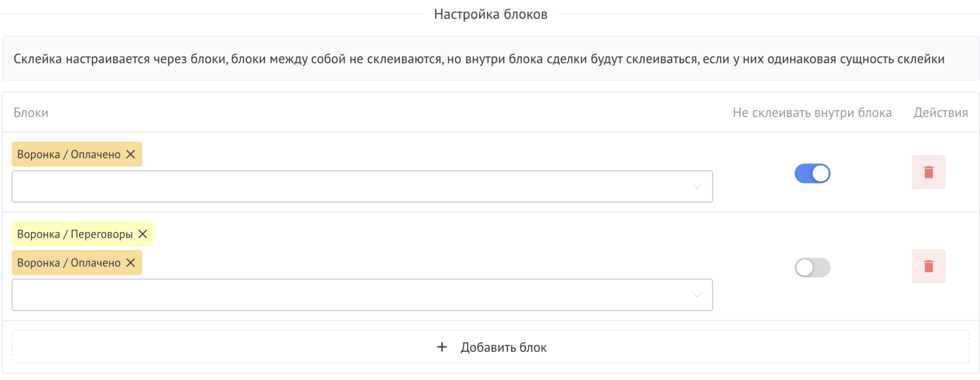Click the second block's stage select field
Image resolution: width=980 pixels, height=380 pixels.
350,295
